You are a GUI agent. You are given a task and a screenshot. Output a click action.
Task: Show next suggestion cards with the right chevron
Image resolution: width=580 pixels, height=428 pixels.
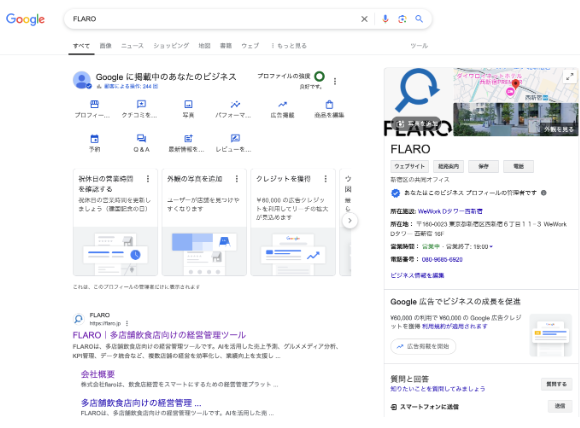[350, 221]
